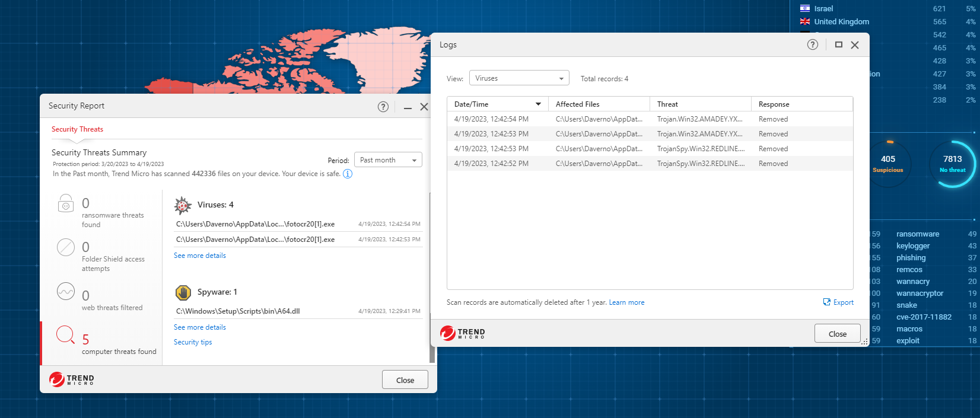Click Trend Micro logo in Security Report
980x418 pixels.
[72, 379]
